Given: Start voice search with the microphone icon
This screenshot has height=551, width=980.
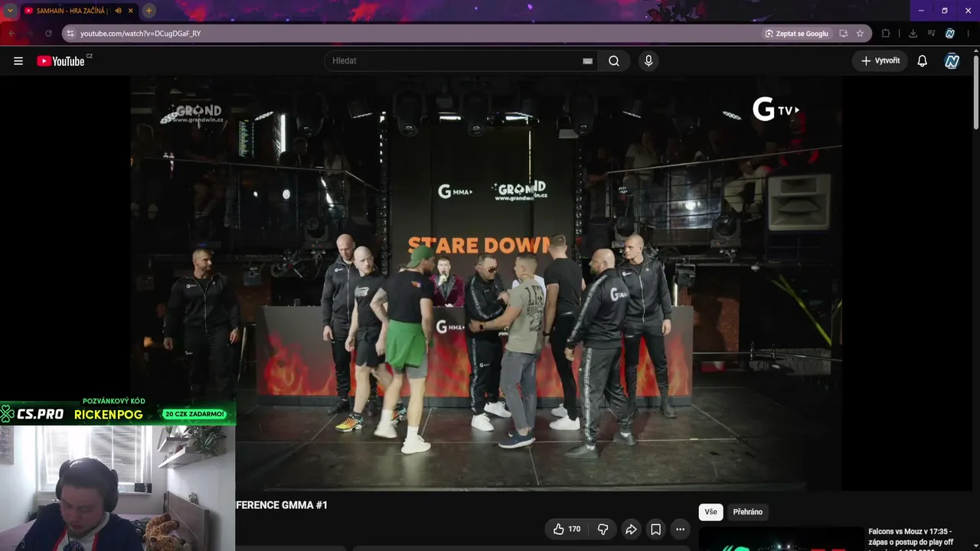Looking at the screenshot, I should [x=648, y=61].
